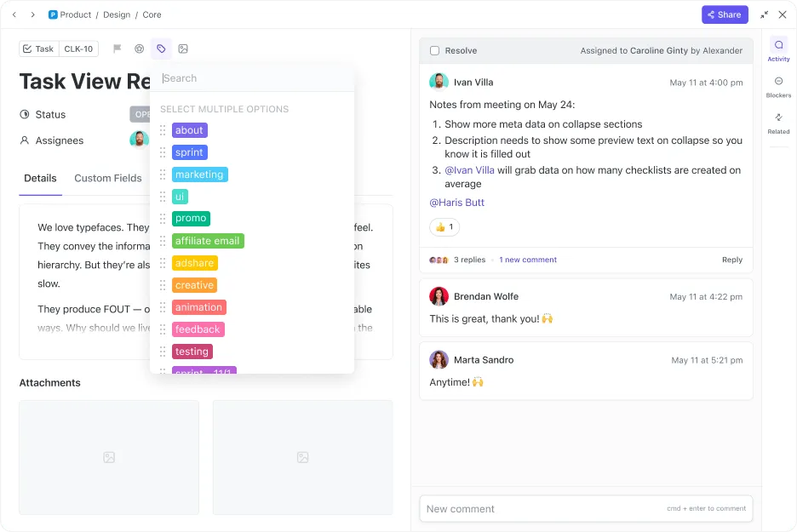Open the tags icon in the toolbar
797x532 pixels.
(x=161, y=49)
